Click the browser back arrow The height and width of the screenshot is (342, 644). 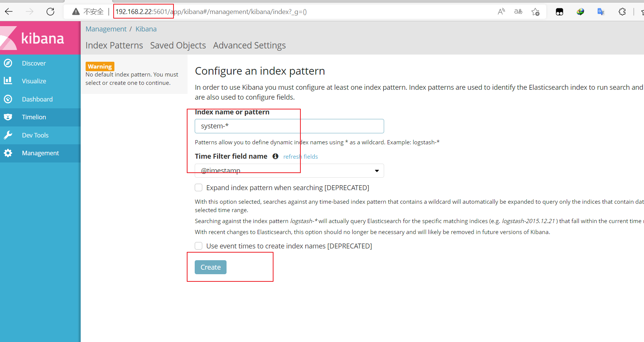[9, 12]
